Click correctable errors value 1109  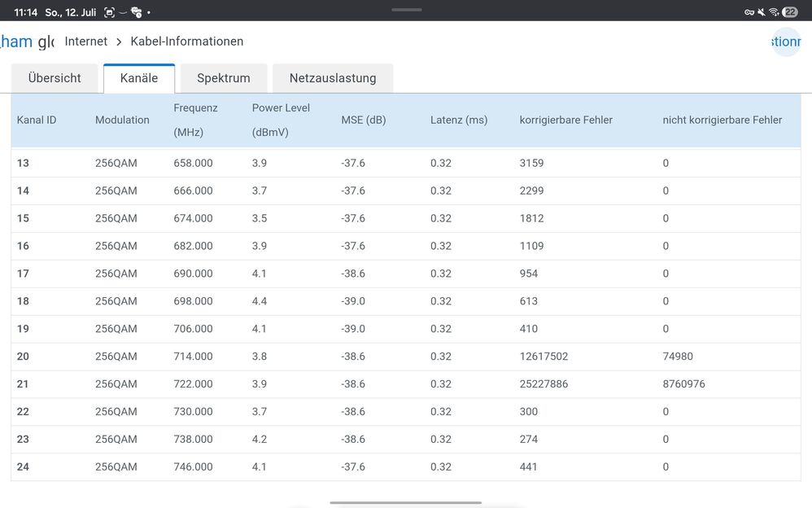tap(532, 246)
